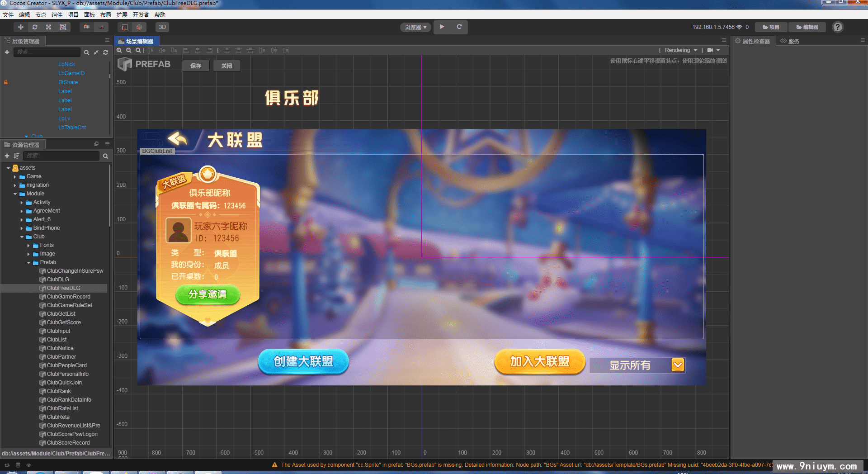Click the refresh icon next to hierarchy search
This screenshot has width=868, height=474.
point(105,52)
